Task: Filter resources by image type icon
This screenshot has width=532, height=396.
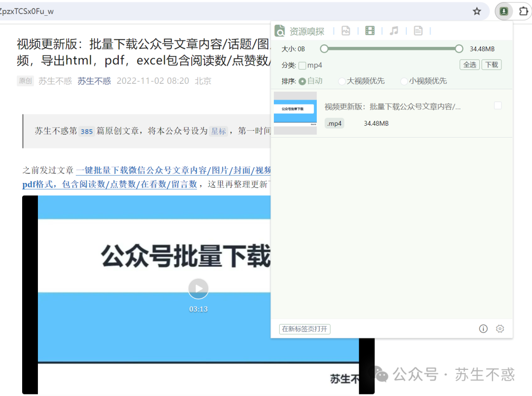Action: pos(346,31)
